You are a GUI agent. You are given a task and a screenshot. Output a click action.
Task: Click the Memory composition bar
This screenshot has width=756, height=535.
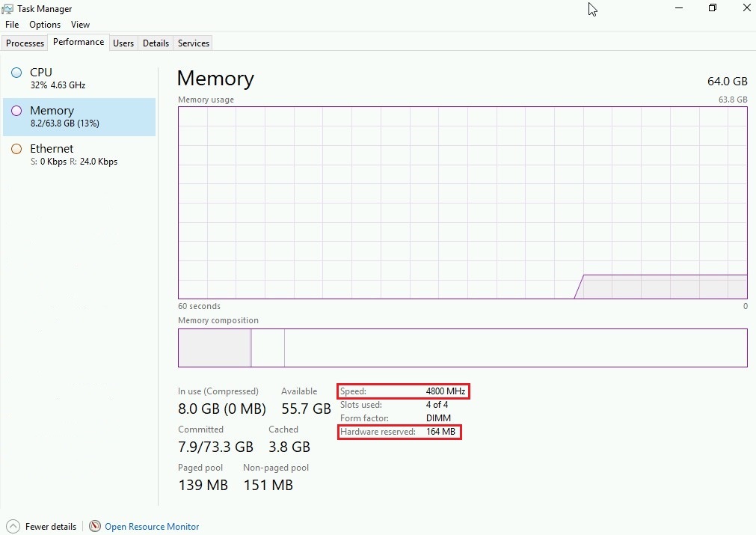[x=461, y=348]
